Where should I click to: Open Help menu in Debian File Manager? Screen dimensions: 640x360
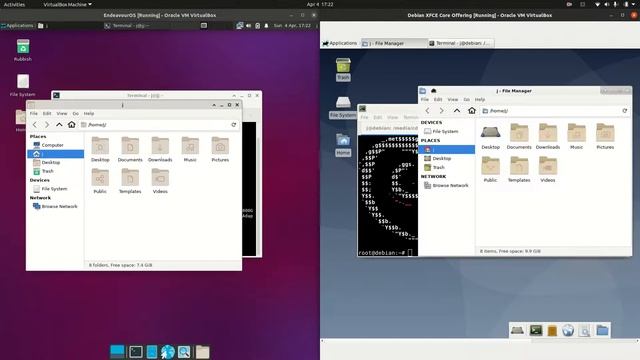point(480,99)
